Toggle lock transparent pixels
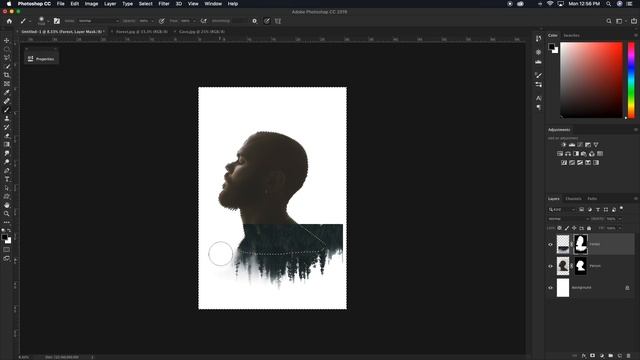This screenshot has width=640, height=360. pyautogui.click(x=560, y=228)
